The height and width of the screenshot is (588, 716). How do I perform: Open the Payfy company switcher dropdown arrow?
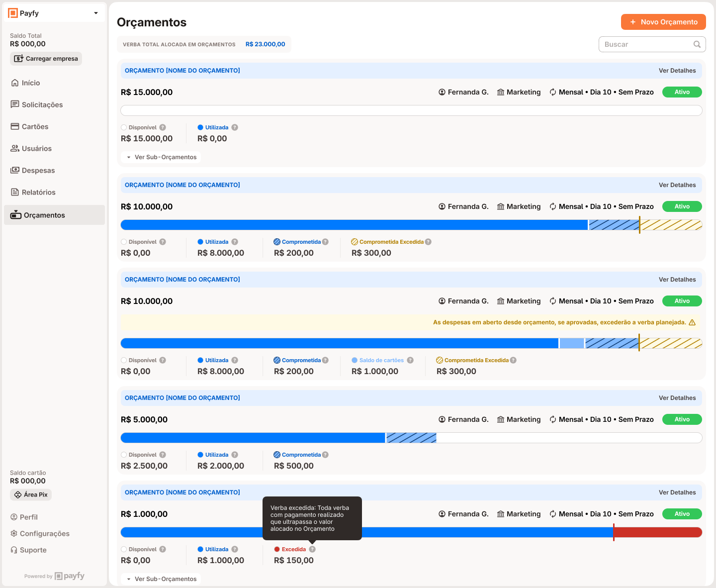(96, 13)
